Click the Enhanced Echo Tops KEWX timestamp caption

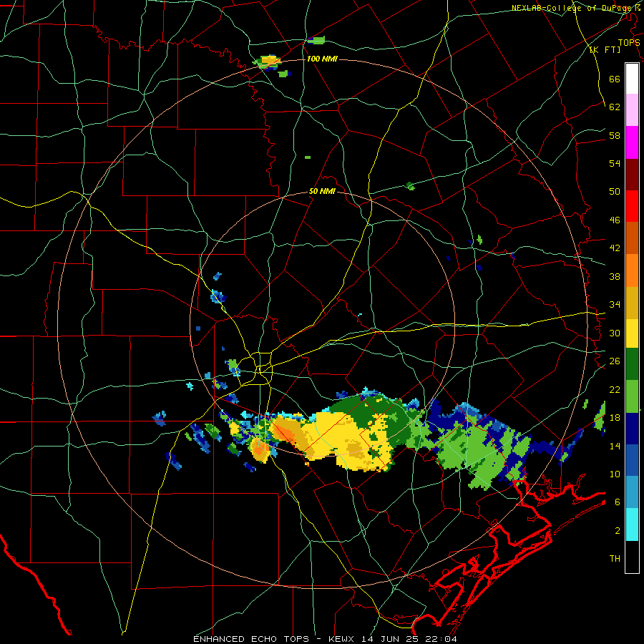click(325, 639)
